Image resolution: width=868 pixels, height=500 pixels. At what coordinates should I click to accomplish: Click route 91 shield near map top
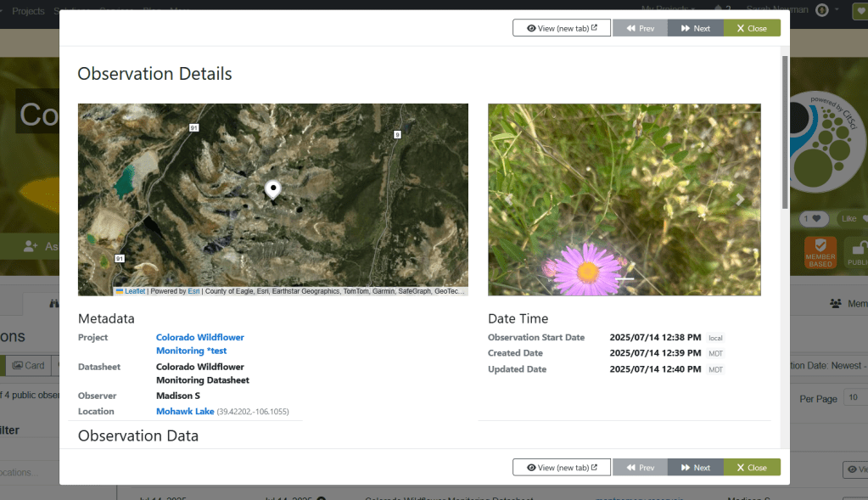[193, 128]
